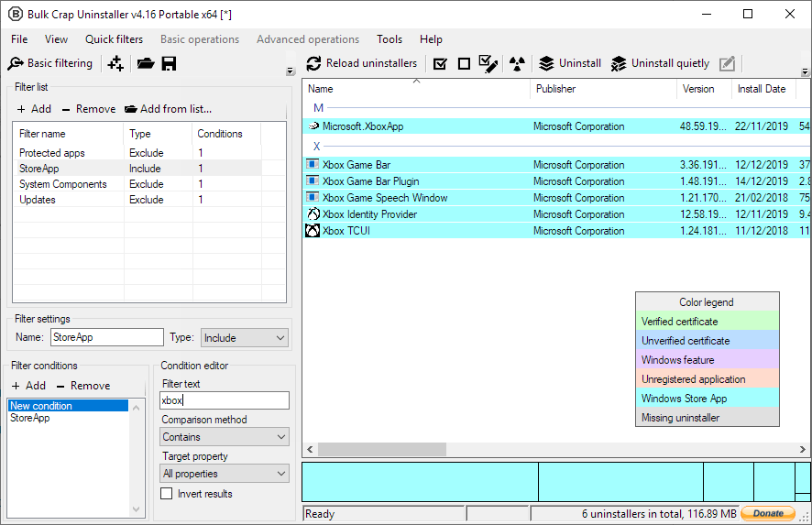812x525 pixels.
Task: Click the Windows Store App legend color
Action: (707, 399)
